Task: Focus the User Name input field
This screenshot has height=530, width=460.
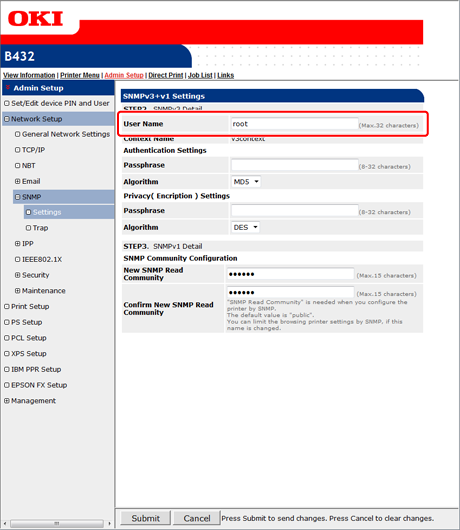Action: click(294, 124)
